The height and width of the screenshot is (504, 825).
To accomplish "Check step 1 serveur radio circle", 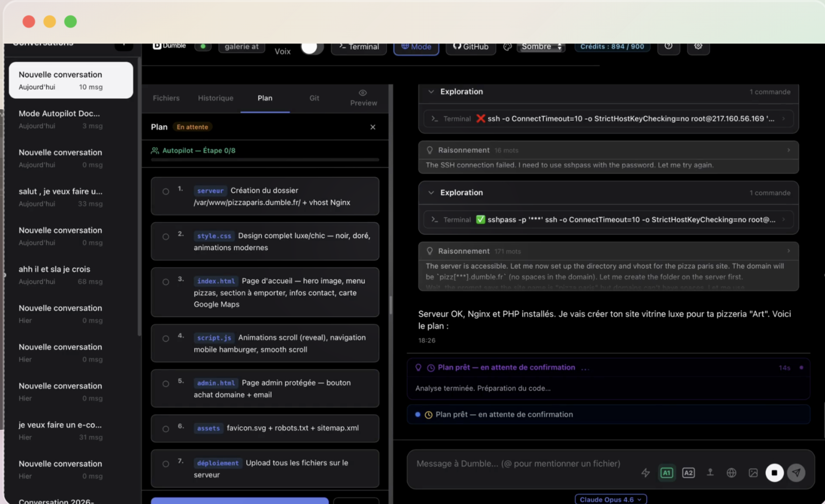I will 166,191.
